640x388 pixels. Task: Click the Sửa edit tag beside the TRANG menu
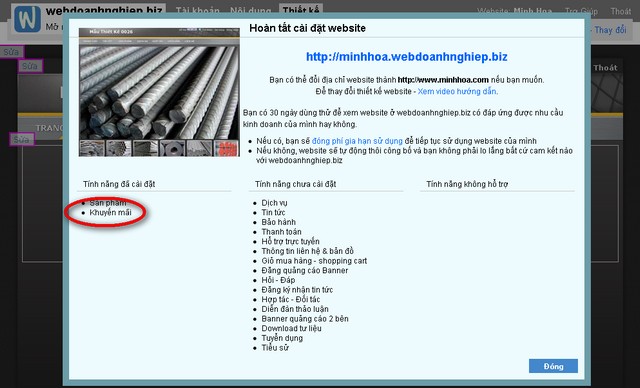click(x=21, y=140)
